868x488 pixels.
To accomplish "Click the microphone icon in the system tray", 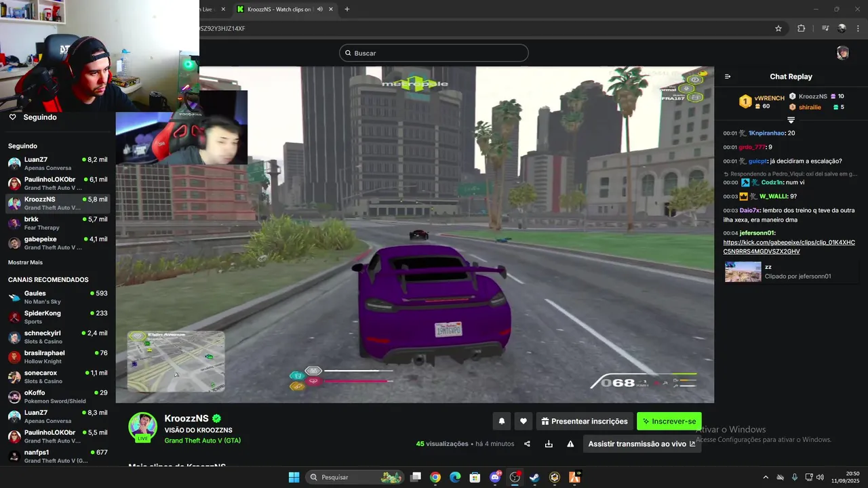I will tap(794, 477).
